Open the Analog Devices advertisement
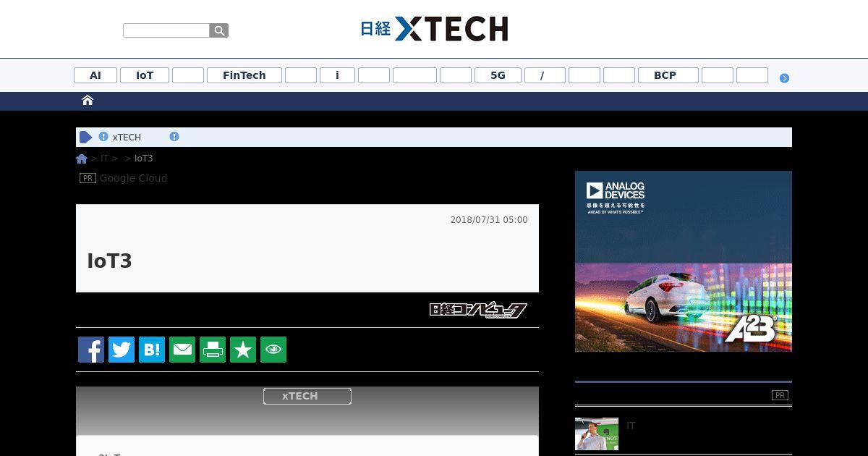The width and height of the screenshot is (868, 456). click(684, 261)
